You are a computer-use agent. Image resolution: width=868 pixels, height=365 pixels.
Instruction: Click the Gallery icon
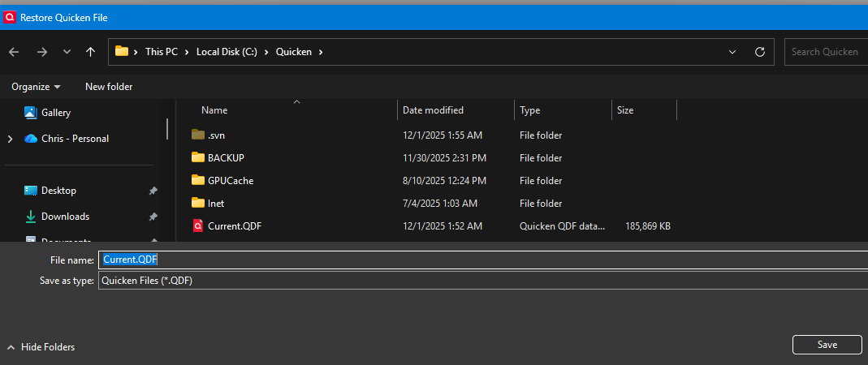(x=30, y=112)
